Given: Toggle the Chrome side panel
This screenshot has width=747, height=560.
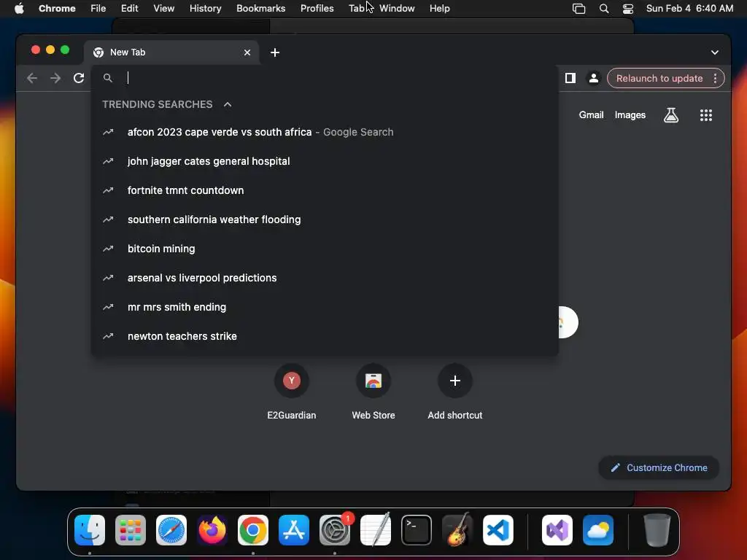Looking at the screenshot, I should coord(570,78).
